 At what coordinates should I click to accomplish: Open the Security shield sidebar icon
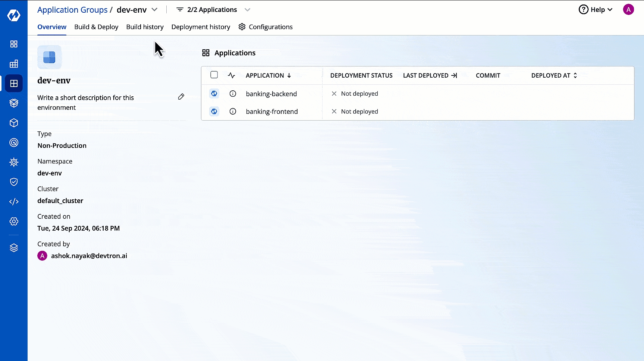pos(14,182)
